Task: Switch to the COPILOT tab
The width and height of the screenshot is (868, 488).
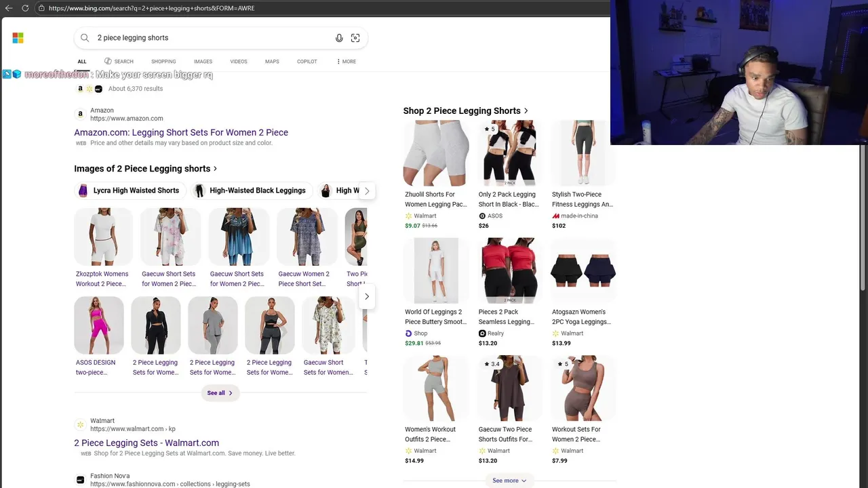Action: 307,62
